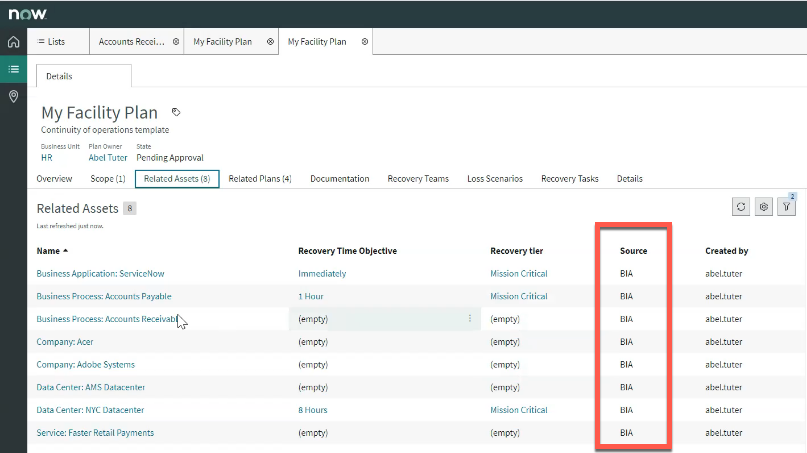Image resolution: width=807 pixels, height=453 pixels.
Task: Close the active My Facility Plan tab
Action: pos(365,42)
